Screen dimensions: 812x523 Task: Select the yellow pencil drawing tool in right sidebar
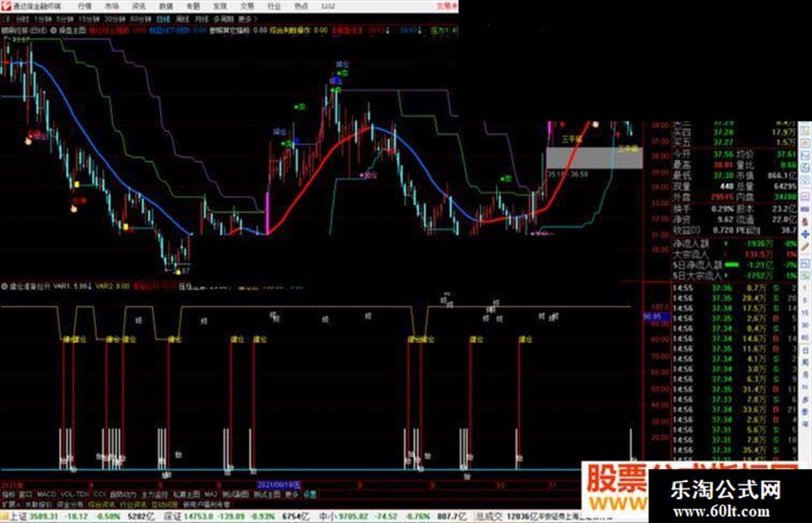[805, 248]
